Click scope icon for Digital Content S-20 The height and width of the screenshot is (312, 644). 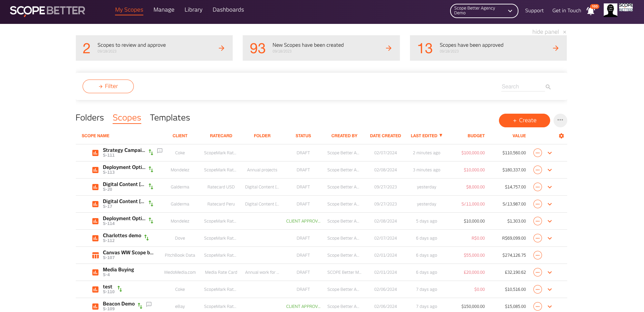(96, 187)
